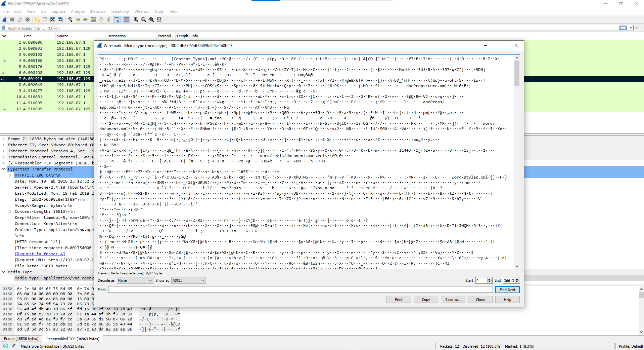
Task: Collapse the Hypertext Transfer Protocol section
Action: [4, 169]
